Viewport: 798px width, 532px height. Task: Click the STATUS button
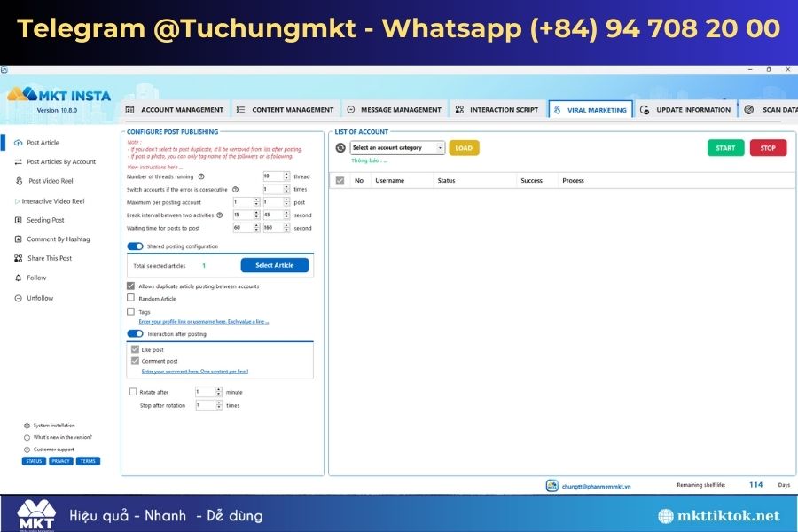pyautogui.click(x=34, y=461)
